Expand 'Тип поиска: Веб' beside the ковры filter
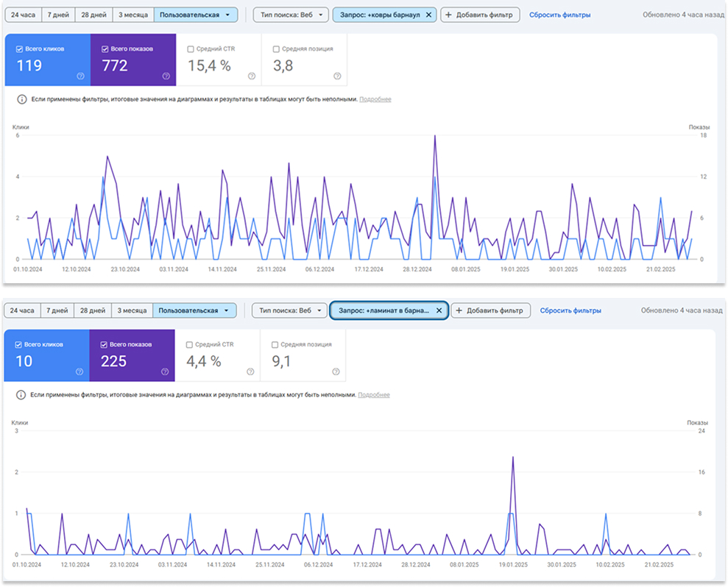Viewport: 728px width, 587px height. click(292, 15)
